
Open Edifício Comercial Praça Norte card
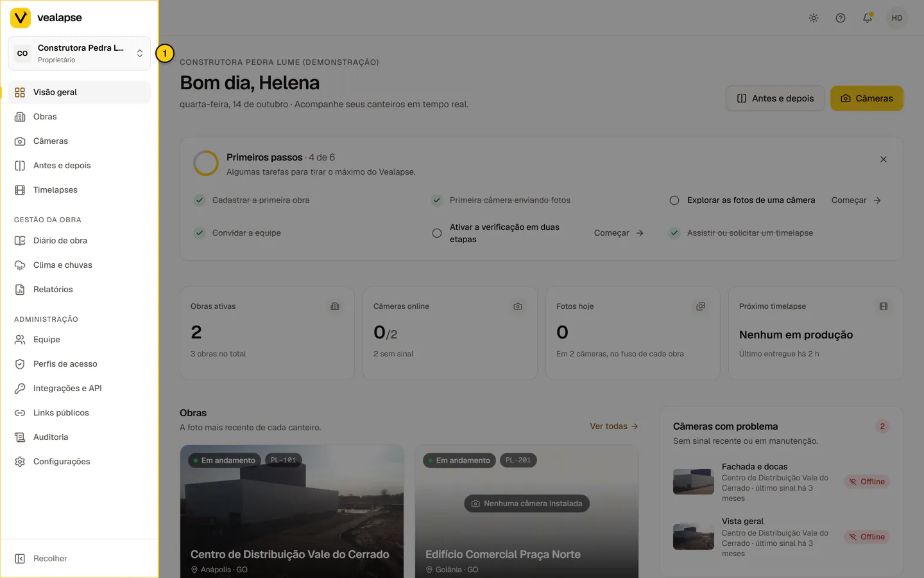(x=527, y=511)
